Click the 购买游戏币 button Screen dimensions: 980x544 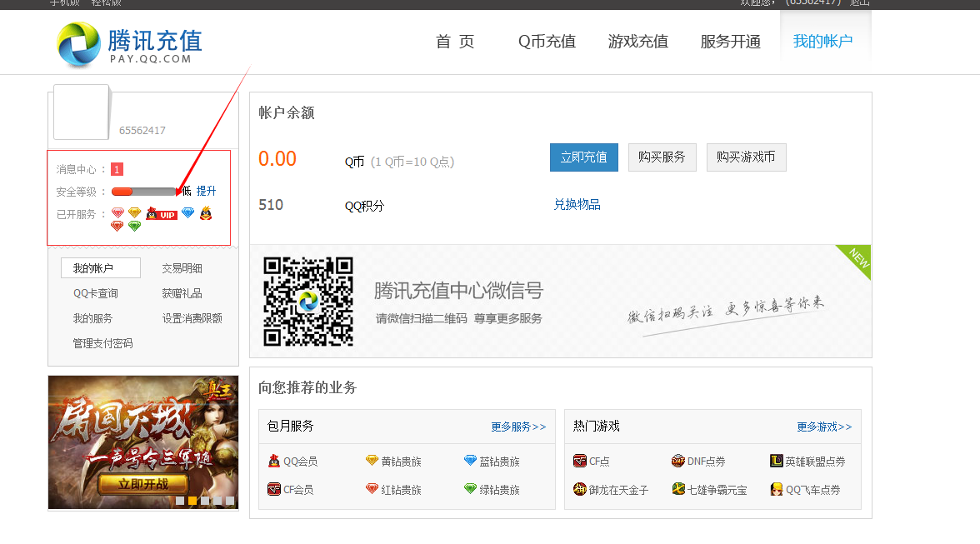point(747,157)
